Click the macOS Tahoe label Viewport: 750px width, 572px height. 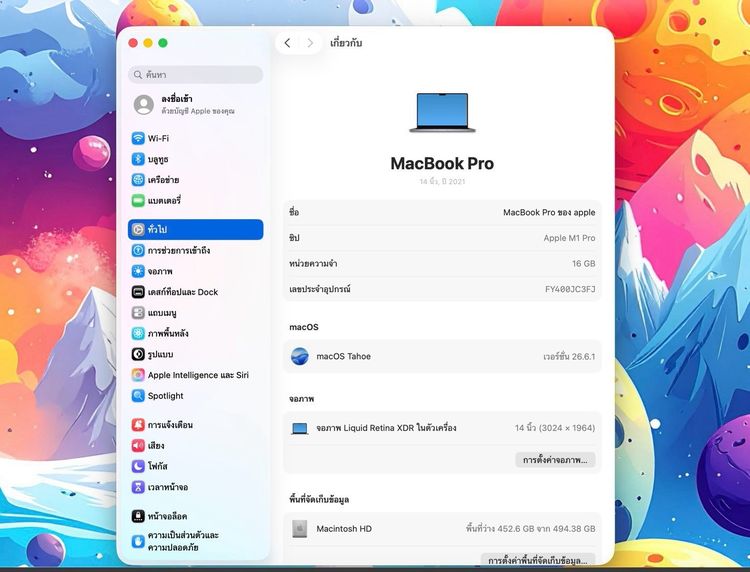[x=343, y=356]
